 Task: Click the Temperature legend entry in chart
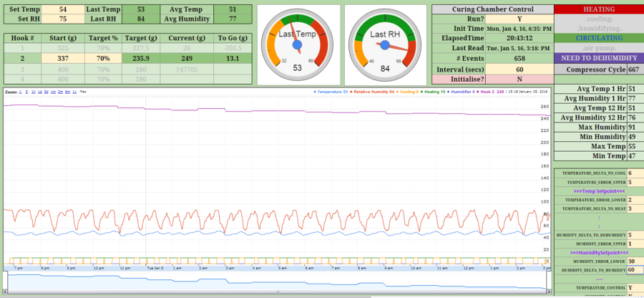[330, 92]
